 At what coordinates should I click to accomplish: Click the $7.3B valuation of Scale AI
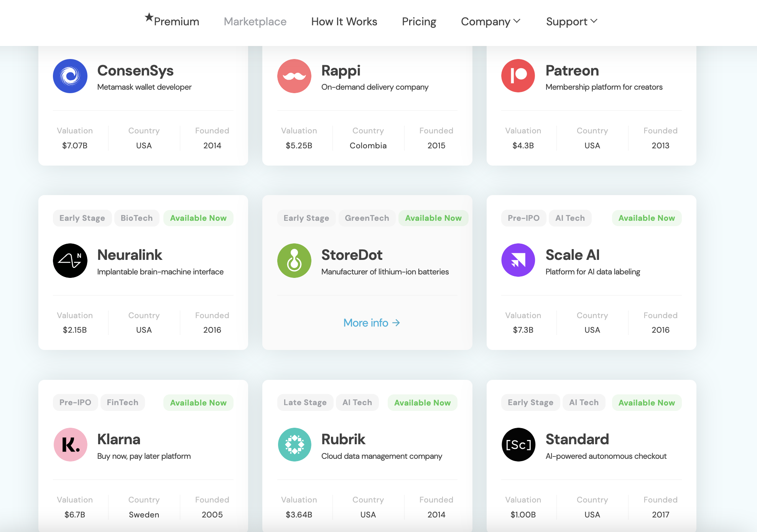coord(523,330)
